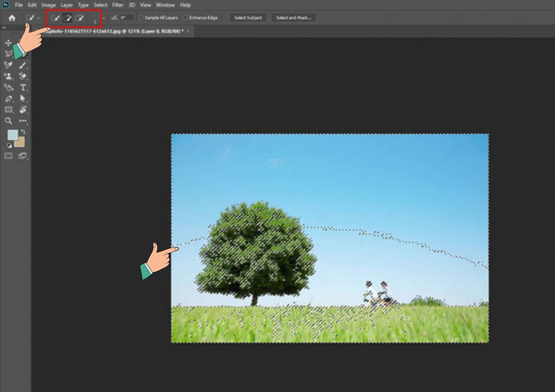The image size is (555, 392).
Task: Open the Filter menu
Action: click(117, 5)
